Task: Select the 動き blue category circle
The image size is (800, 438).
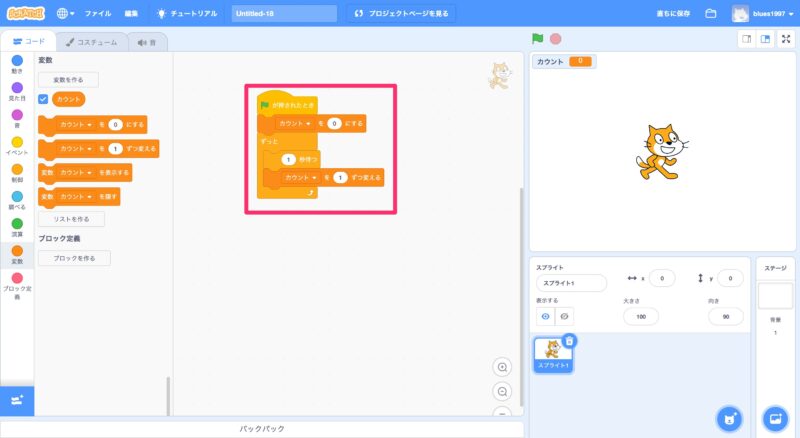Action: [17, 61]
